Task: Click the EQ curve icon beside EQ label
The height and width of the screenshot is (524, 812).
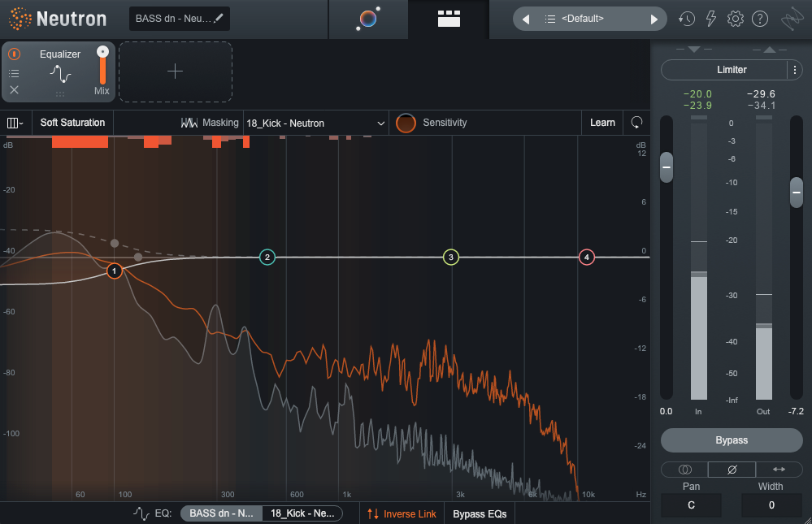Action: tap(141, 513)
